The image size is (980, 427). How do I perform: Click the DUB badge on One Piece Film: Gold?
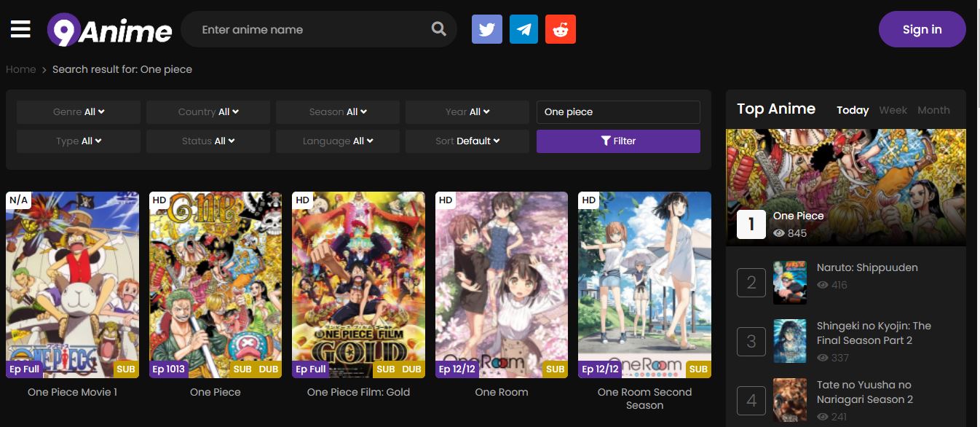pos(411,369)
